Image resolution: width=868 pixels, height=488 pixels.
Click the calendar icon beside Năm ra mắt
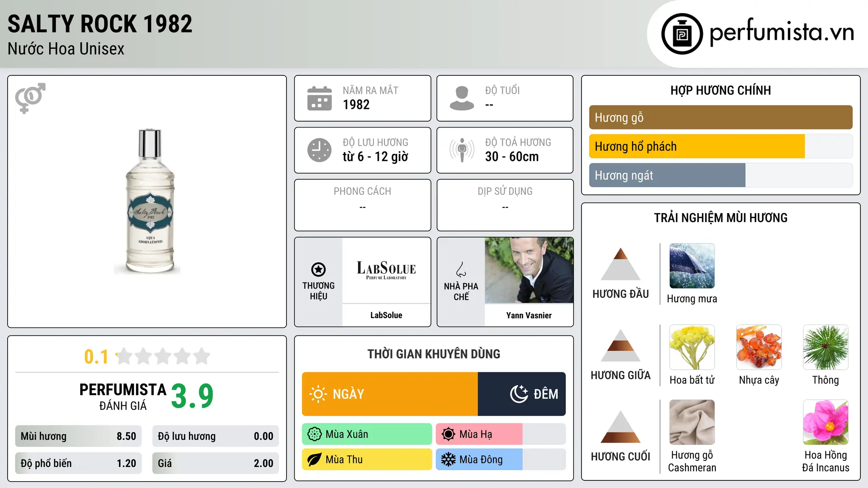click(x=320, y=98)
